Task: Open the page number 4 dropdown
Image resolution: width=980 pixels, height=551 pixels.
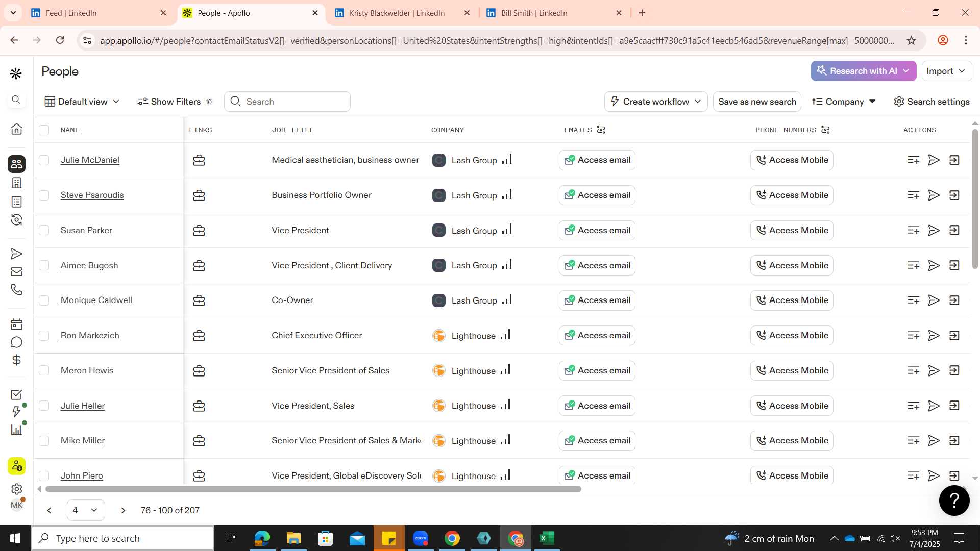Action: [86, 510]
